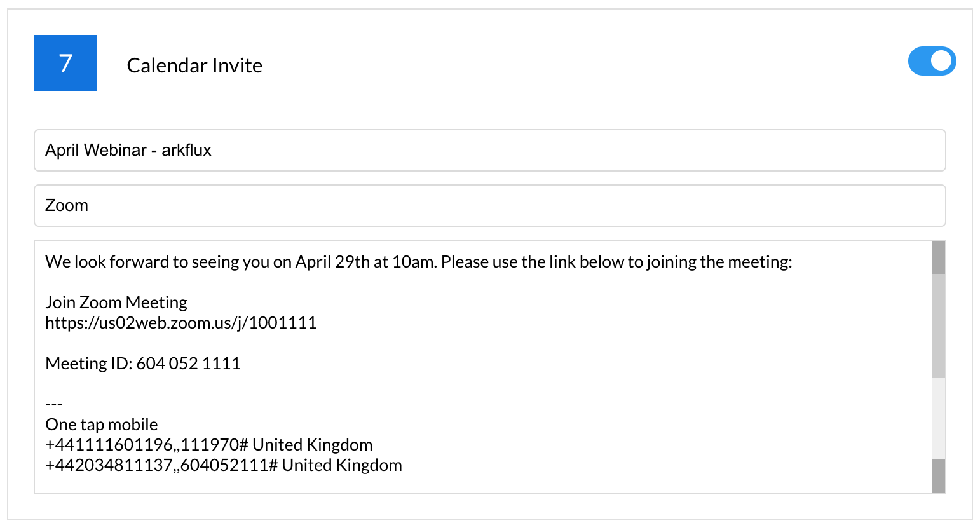
Task: Focus the Zoom location field
Action: click(x=489, y=205)
